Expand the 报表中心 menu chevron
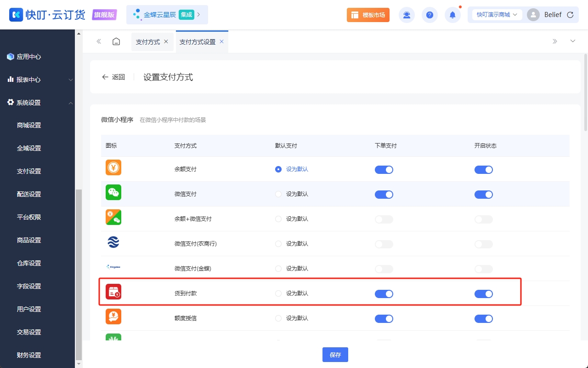 [x=71, y=80]
